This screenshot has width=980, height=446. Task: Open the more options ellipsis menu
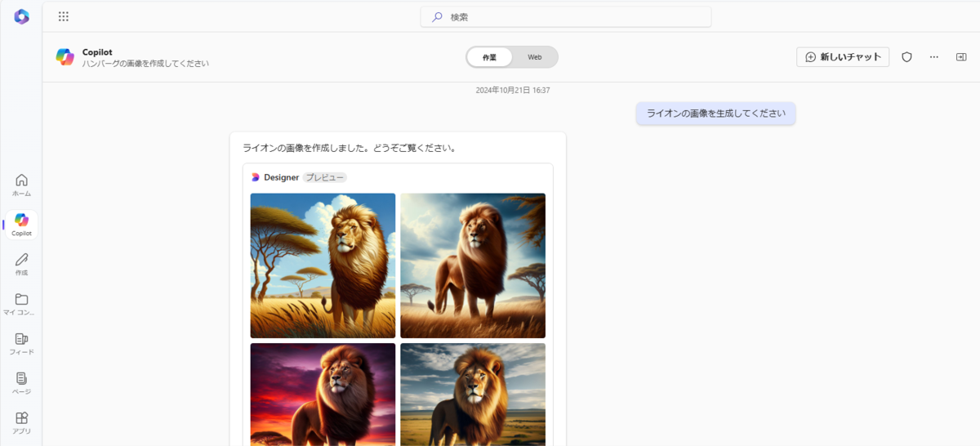[934, 57]
